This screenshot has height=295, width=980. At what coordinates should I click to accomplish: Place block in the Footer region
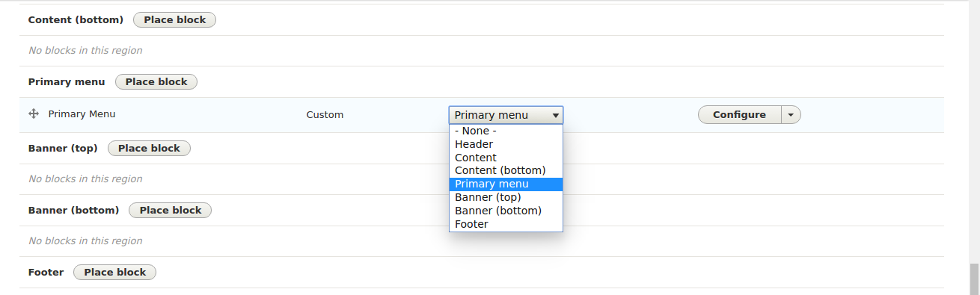[114, 273]
